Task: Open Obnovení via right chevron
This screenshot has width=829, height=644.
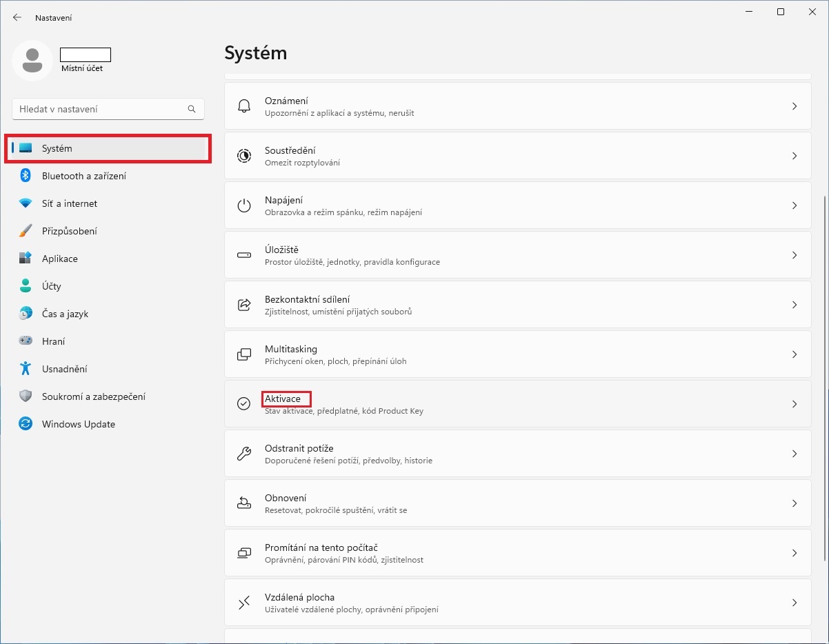Action: click(x=795, y=503)
